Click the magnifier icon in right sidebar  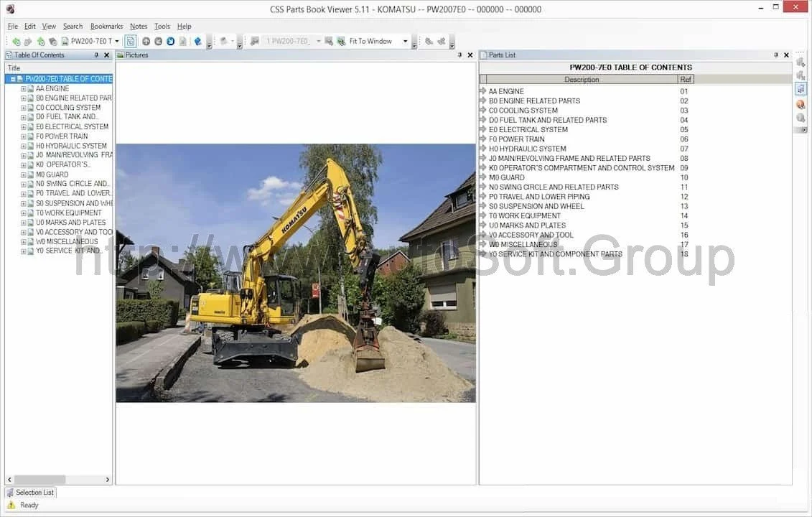coord(801,118)
